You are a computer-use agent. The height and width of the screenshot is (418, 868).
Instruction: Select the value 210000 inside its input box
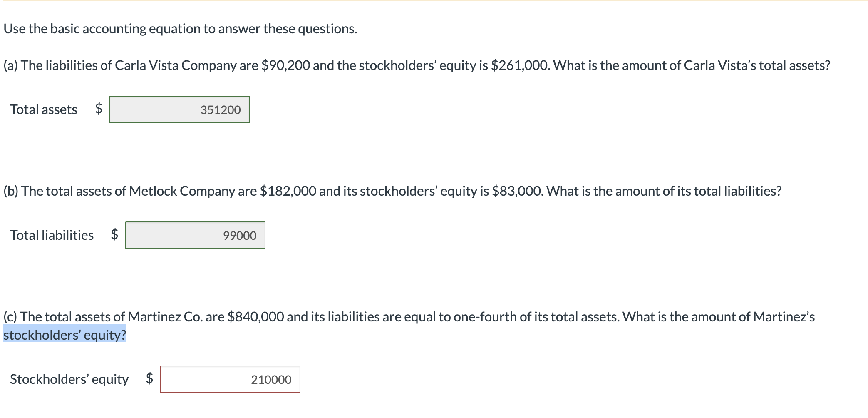(x=270, y=379)
